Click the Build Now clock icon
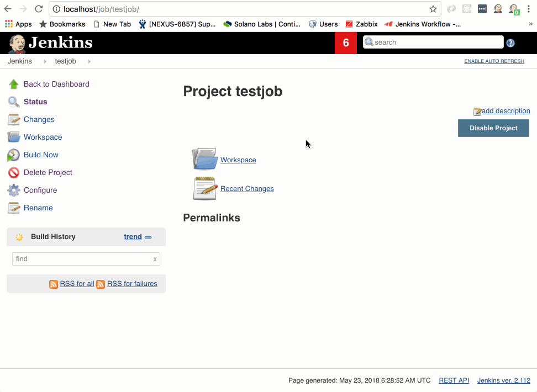 click(14, 155)
